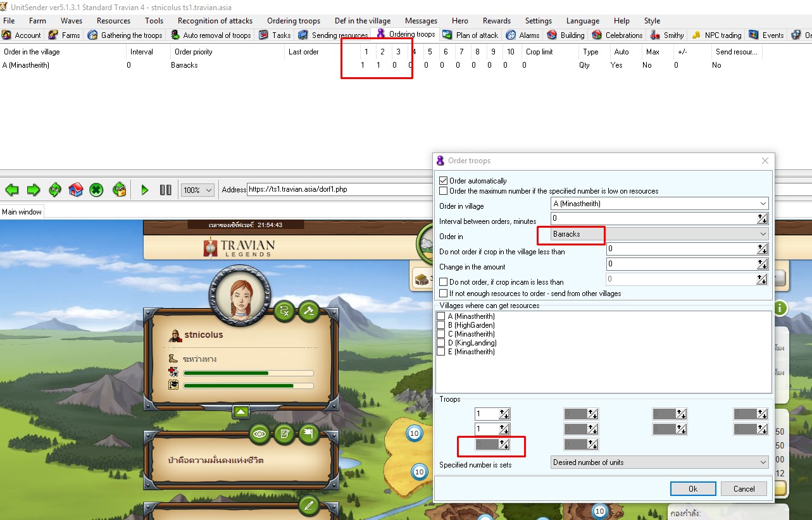This screenshot has width=812, height=520.
Task: Click the crop in village limit stepper
Action: point(763,249)
